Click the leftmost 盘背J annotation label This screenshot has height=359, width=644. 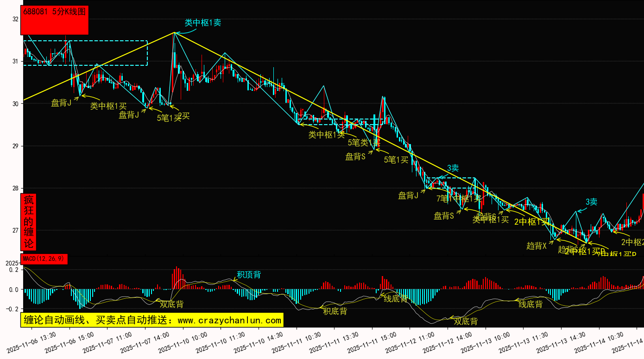click(61, 103)
